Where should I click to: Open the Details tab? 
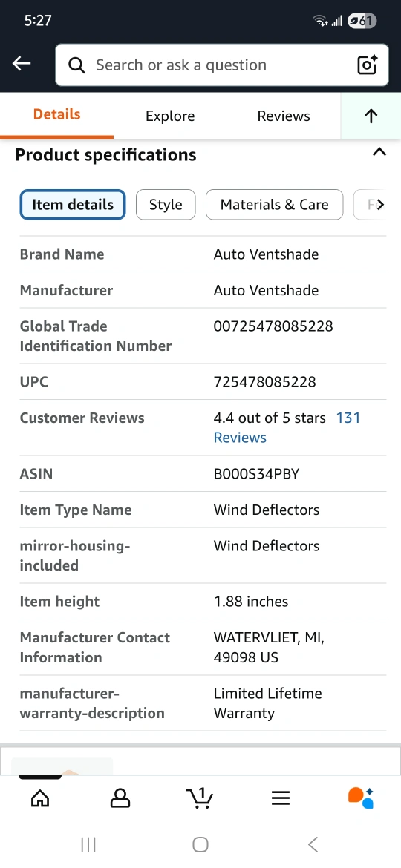click(x=57, y=114)
